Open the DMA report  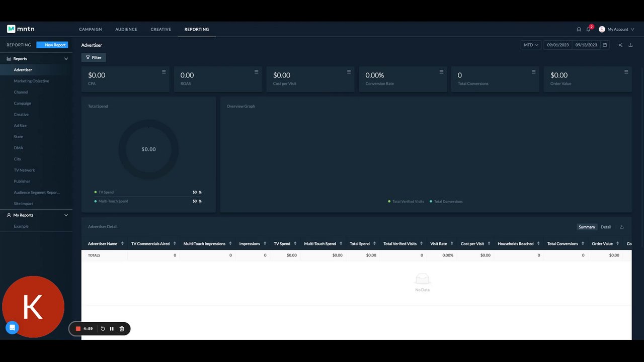click(x=19, y=148)
